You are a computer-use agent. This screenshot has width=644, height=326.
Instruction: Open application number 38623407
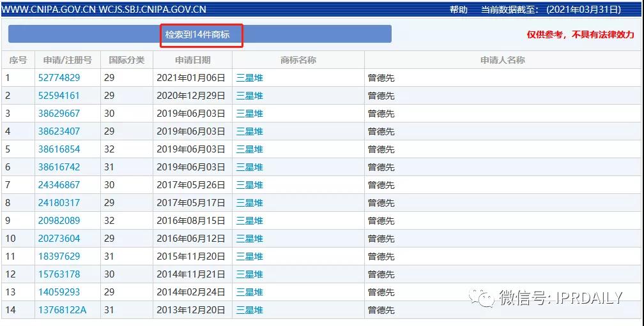click(x=59, y=131)
